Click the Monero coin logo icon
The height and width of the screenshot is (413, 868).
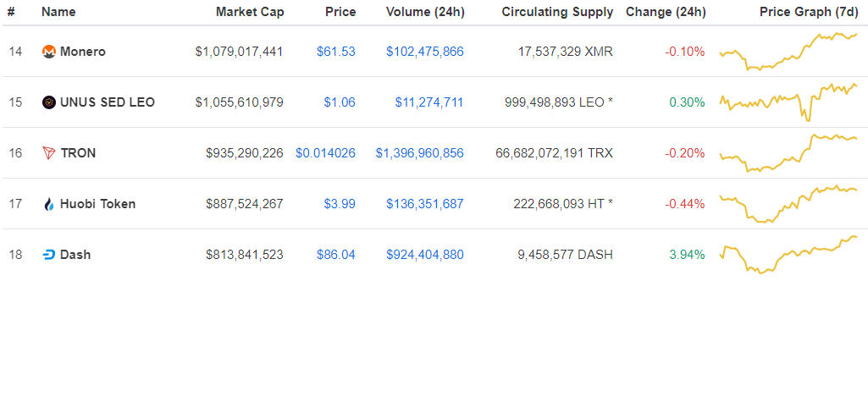[x=49, y=52]
